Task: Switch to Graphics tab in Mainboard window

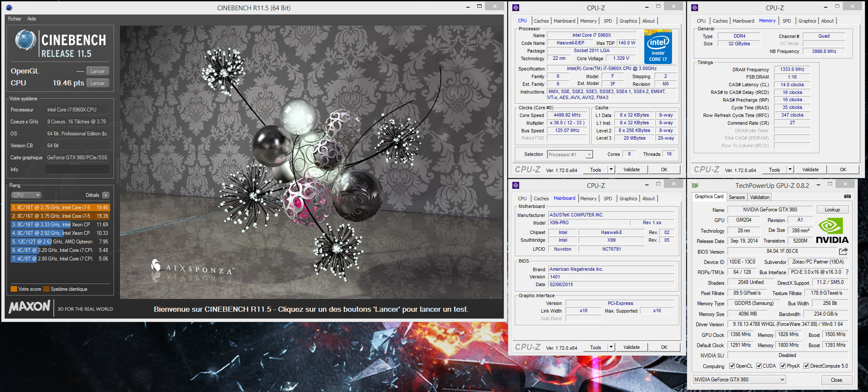Action: (x=628, y=199)
